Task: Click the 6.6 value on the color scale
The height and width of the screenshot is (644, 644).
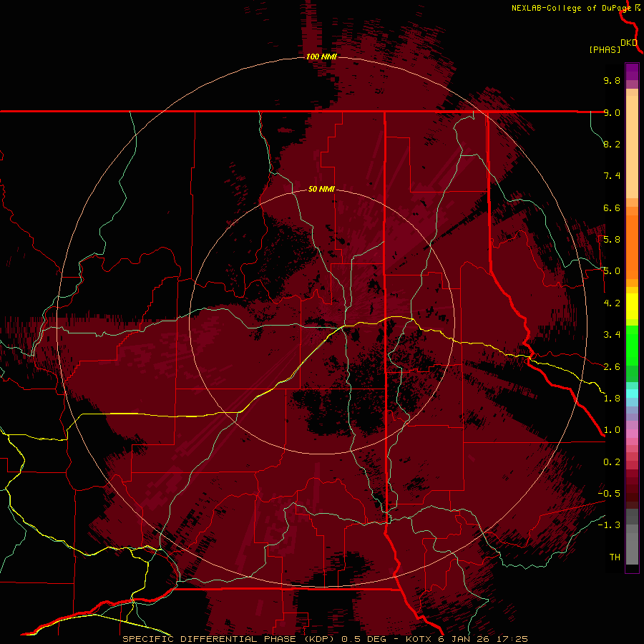Action: point(612,208)
